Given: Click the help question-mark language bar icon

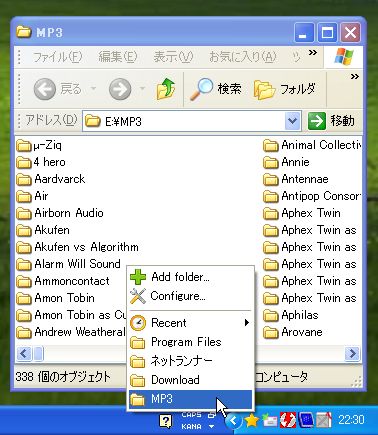Looking at the screenshot, I should (x=166, y=421).
